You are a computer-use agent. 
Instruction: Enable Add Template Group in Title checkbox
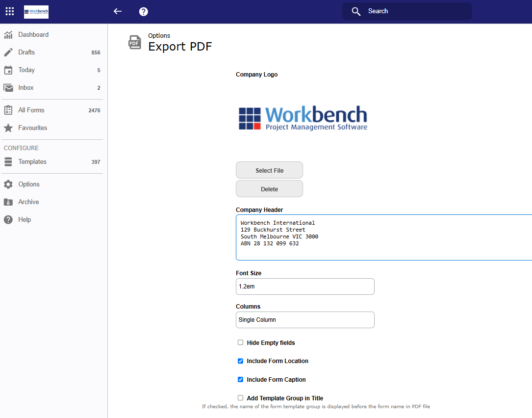pos(241,398)
